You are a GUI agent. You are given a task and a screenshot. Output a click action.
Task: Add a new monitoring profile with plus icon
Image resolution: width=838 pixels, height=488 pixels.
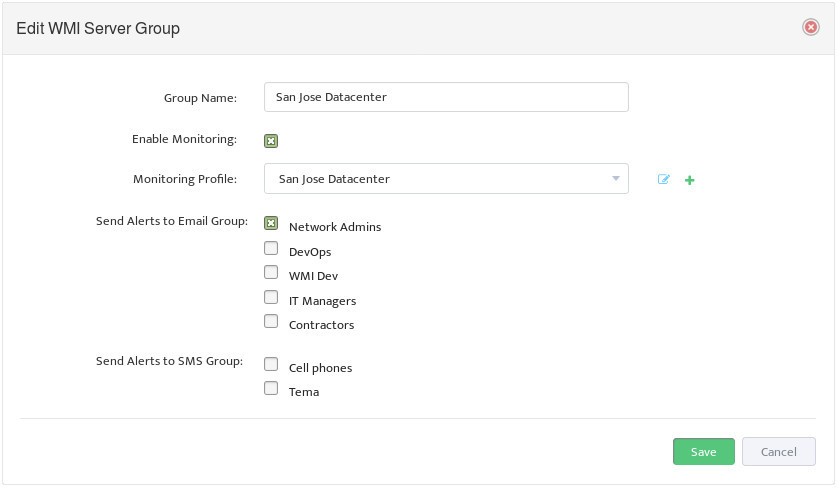689,180
